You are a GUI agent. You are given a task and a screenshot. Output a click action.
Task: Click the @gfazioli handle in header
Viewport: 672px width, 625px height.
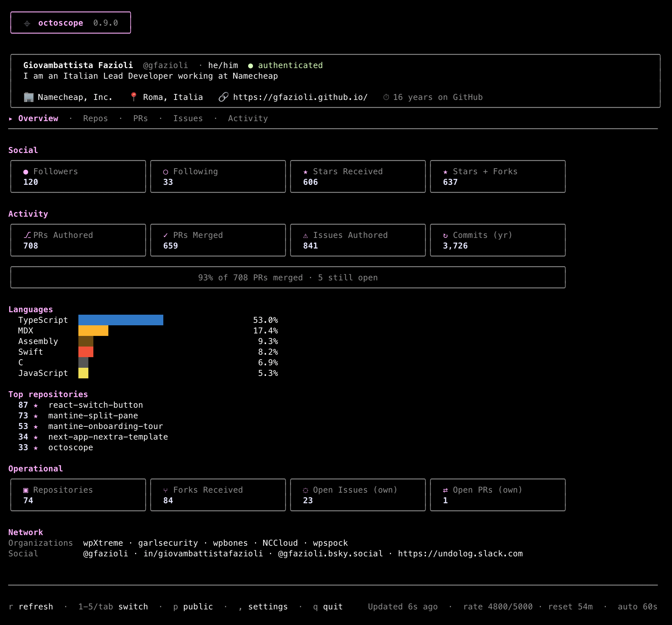(166, 65)
